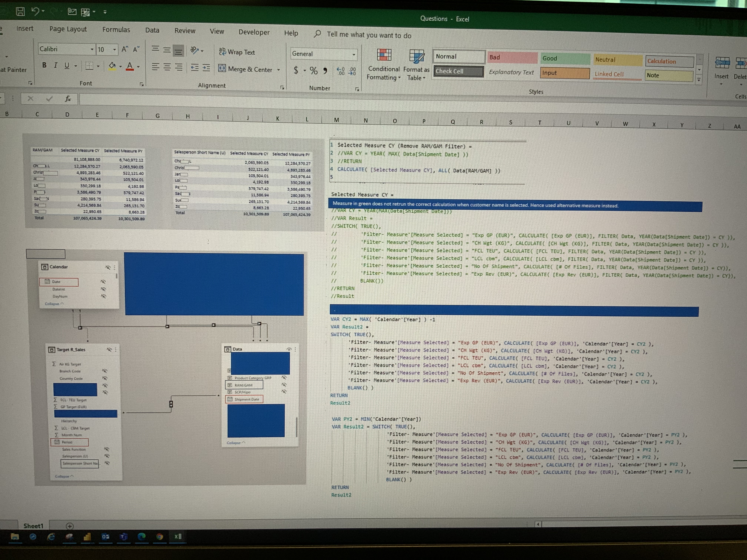
Task: Click the Undo arrow icon
Action: (x=35, y=11)
